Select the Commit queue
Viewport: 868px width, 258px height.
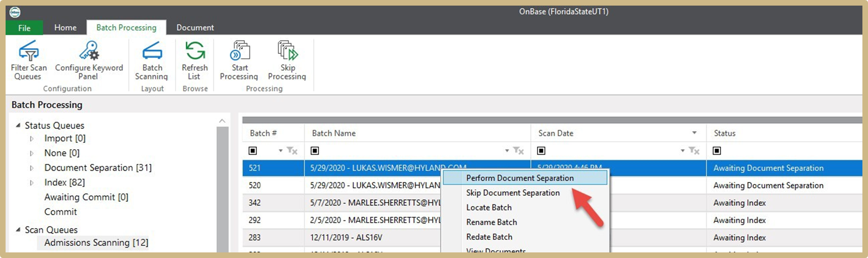(60, 212)
